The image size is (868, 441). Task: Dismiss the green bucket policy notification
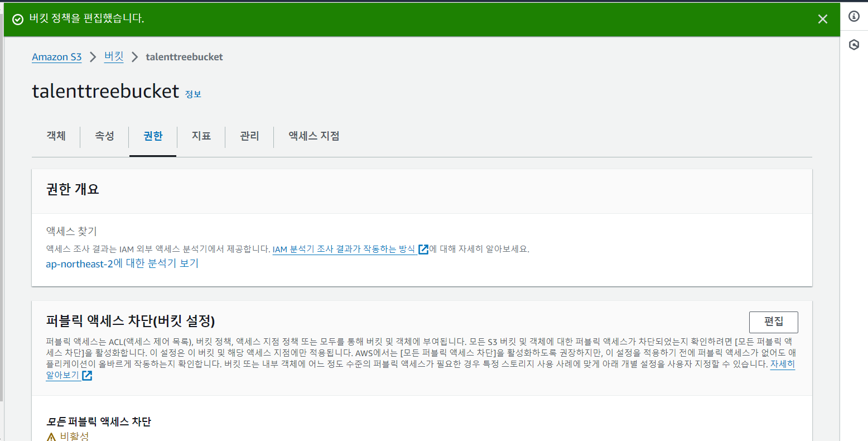coord(822,19)
